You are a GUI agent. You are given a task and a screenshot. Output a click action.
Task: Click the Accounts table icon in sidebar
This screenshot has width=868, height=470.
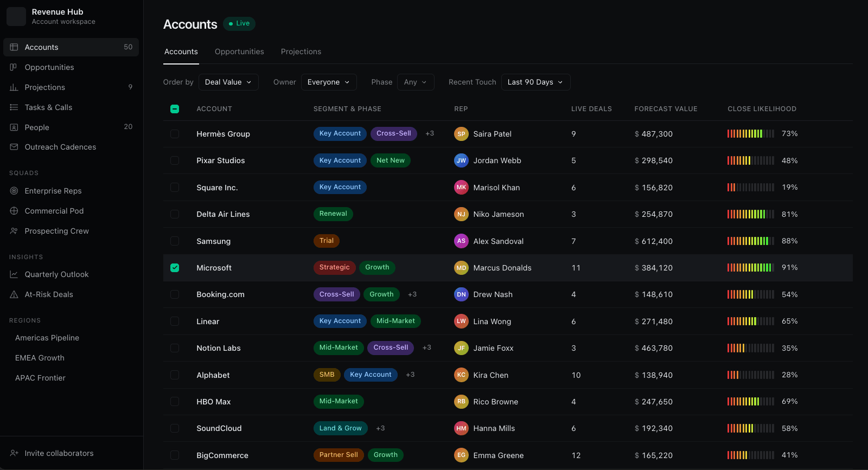(14, 47)
